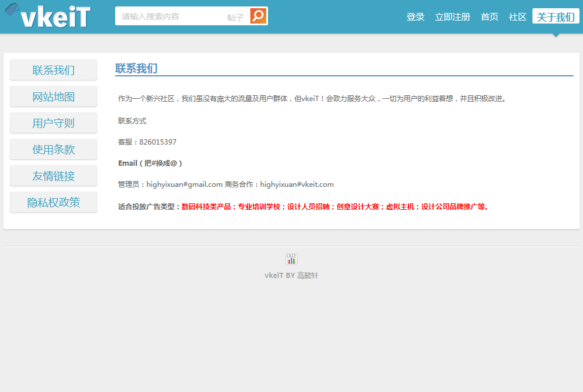Viewport: 583px width, 392px height.
Task: Open the 登录 login link
Action: tap(416, 16)
